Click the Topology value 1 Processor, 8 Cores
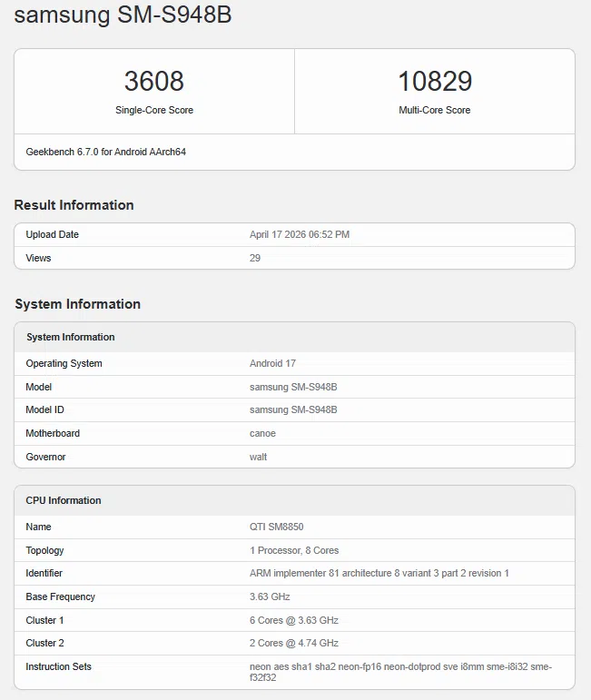The height and width of the screenshot is (700, 591). pyautogui.click(x=294, y=550)
